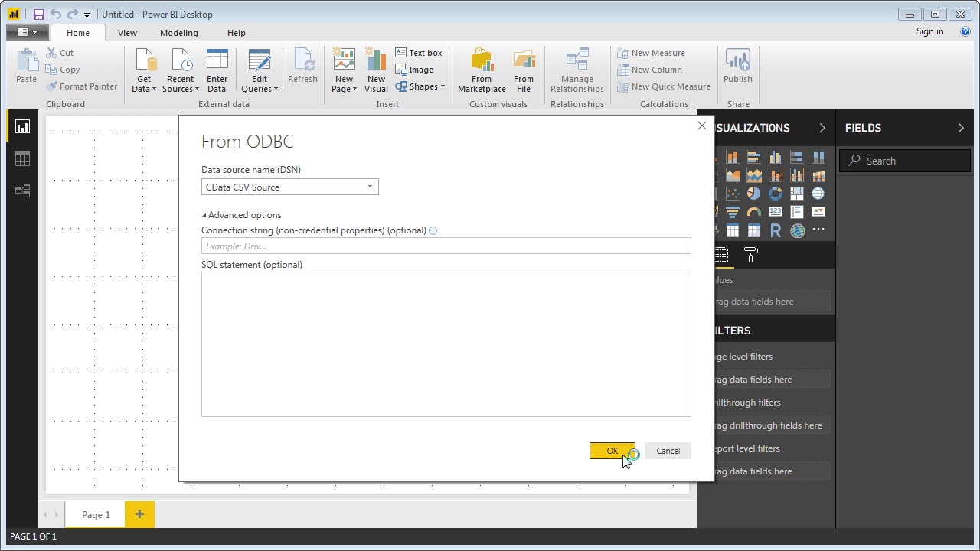Pick the R script visual icon
Viewport: 980px width, 551px height.
click(776, 230)
